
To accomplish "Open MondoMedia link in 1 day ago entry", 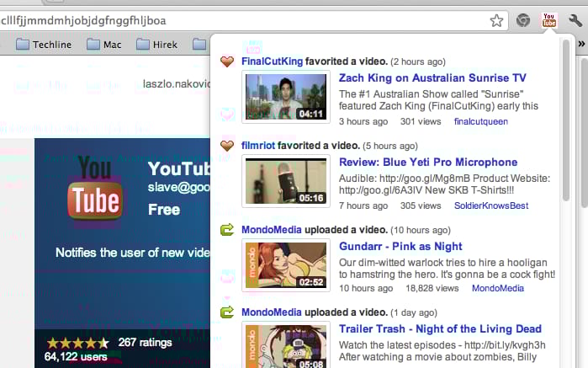I will (271, 312).
